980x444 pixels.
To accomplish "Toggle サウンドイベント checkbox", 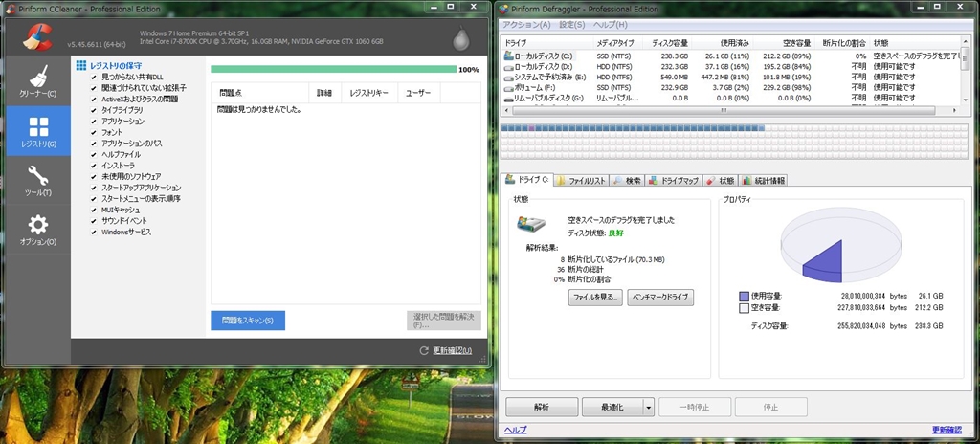I will click(x=93, y=221).
